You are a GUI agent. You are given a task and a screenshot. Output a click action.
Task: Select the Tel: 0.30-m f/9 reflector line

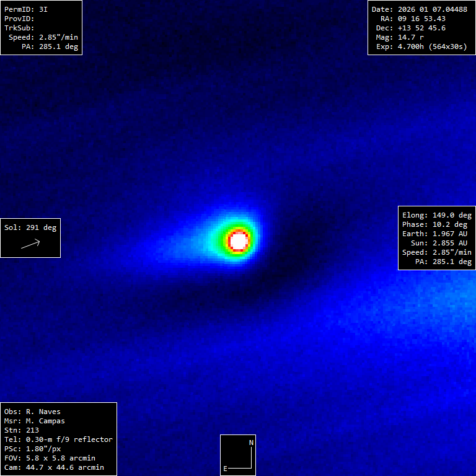58,439
